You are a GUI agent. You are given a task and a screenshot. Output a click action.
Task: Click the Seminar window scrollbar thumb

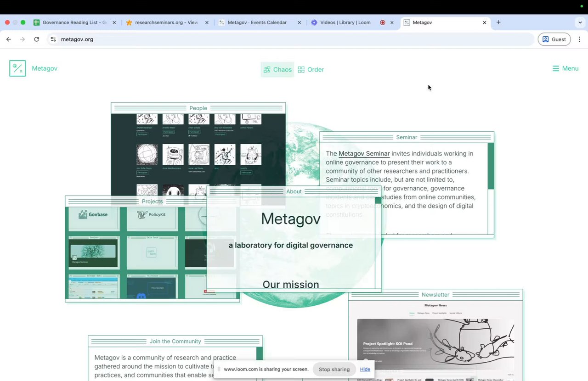coord(491,166)
